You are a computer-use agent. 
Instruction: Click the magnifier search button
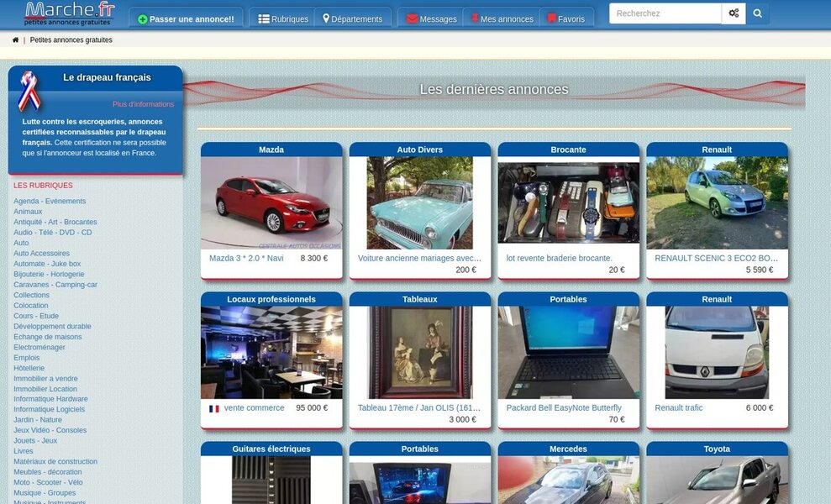pyautogui.click(x=758, y=13)
